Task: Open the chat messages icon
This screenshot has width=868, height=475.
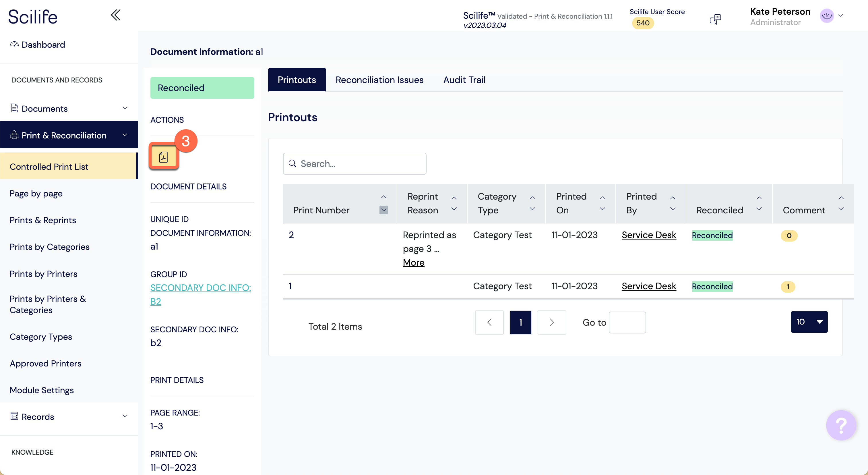Action: (x=715, y=19)
